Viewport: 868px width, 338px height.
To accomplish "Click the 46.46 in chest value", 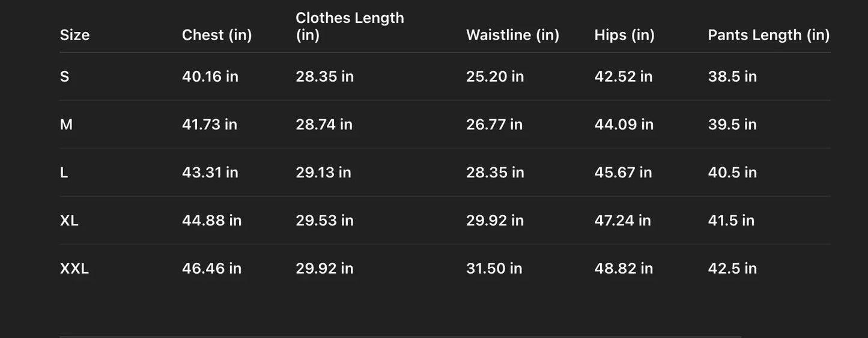I will 211,268.
